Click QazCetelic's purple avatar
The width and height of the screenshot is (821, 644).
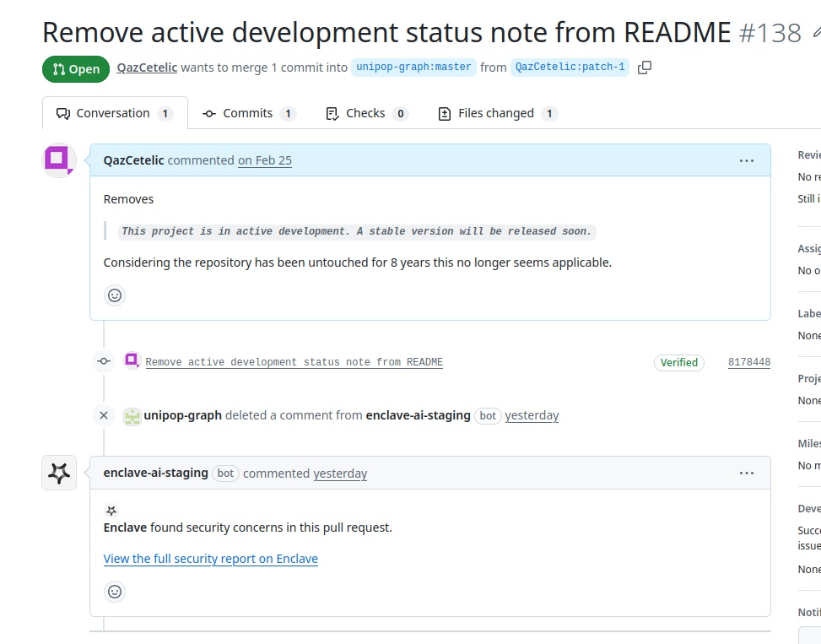pyautogui.click(x=59, y=160)
